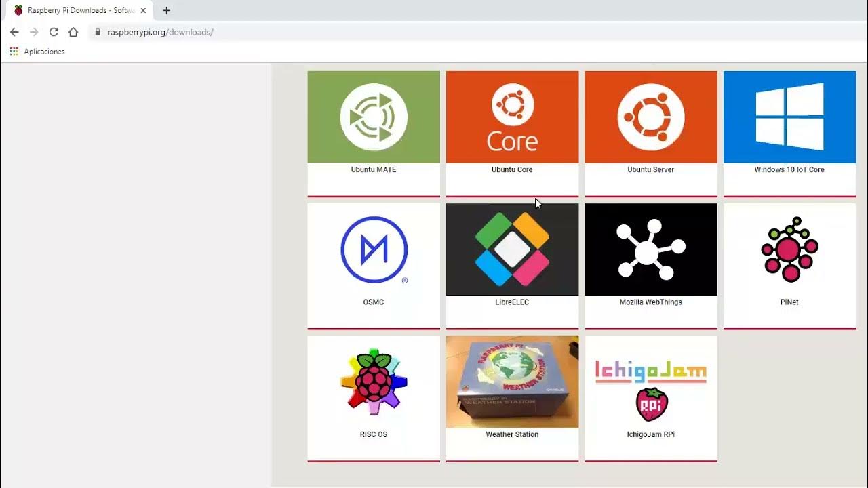Viewport: 868px width, 488px height.
Task: Open a new tab with the plus button
Action: [166, 10]
